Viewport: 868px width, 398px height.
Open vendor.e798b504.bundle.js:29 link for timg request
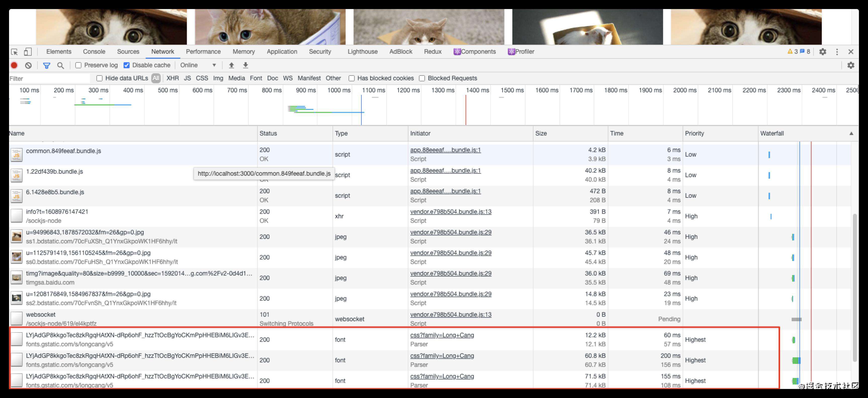451,273
